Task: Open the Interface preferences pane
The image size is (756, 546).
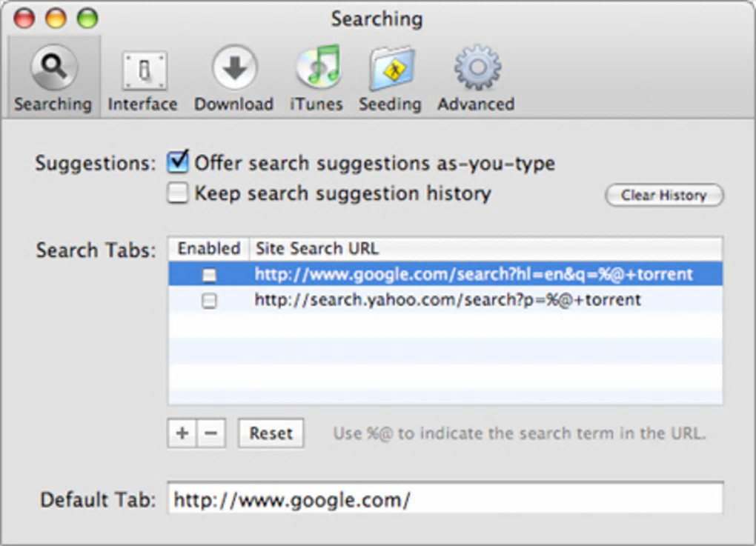Action: pos(142,78)
